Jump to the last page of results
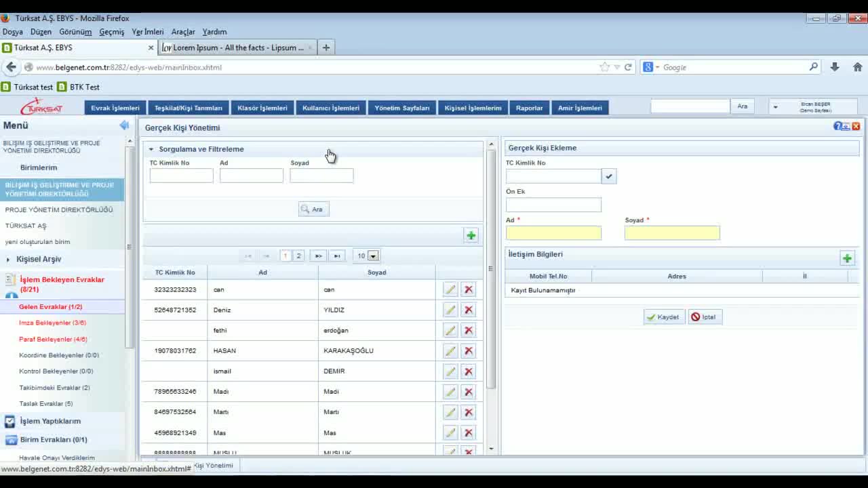868x488 pixels. pyautogui.click(x=337, y=256)
